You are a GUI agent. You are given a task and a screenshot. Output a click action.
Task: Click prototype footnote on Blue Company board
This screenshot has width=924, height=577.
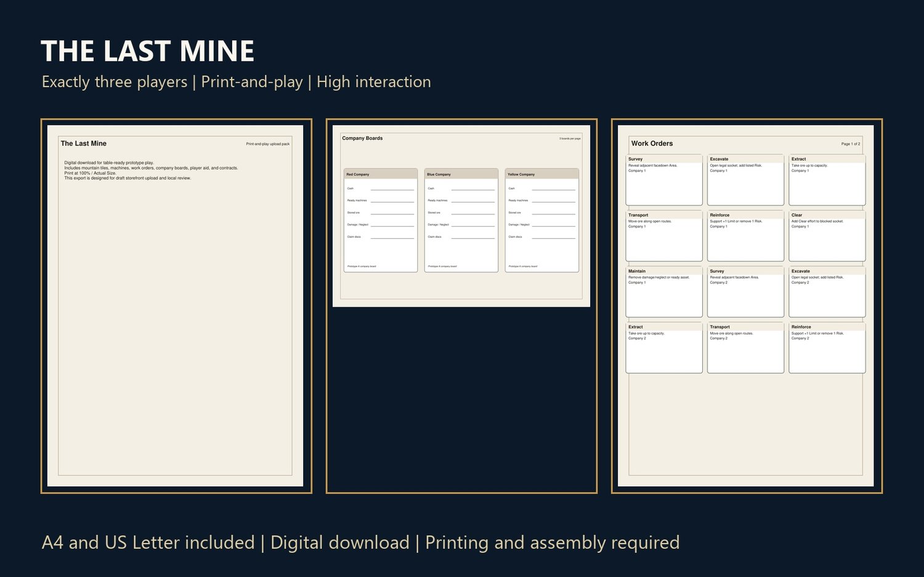442,266
